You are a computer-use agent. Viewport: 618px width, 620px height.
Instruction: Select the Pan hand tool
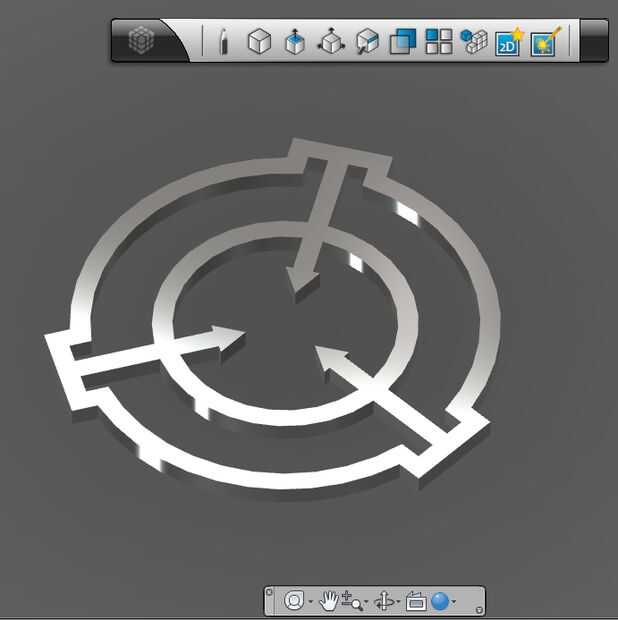329,601
